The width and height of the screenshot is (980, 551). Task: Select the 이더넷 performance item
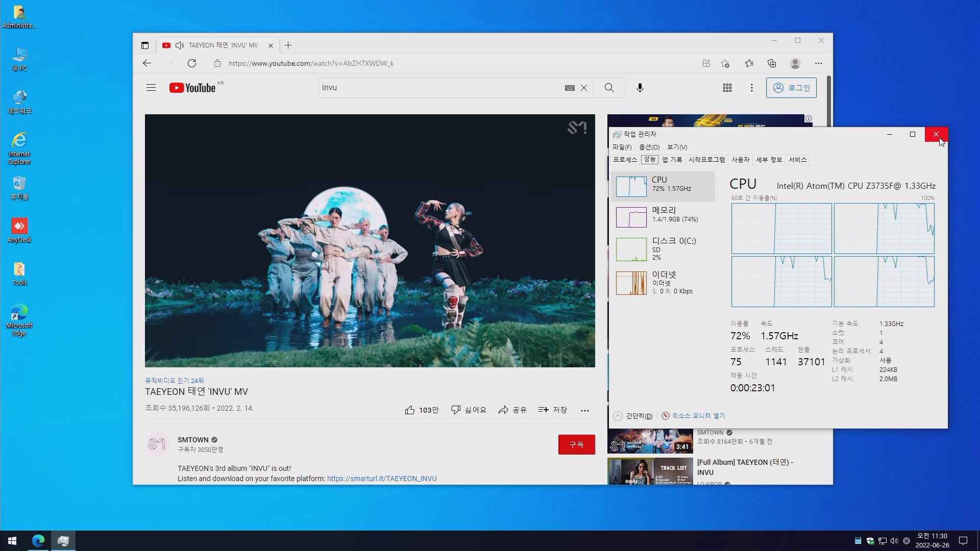663,283
